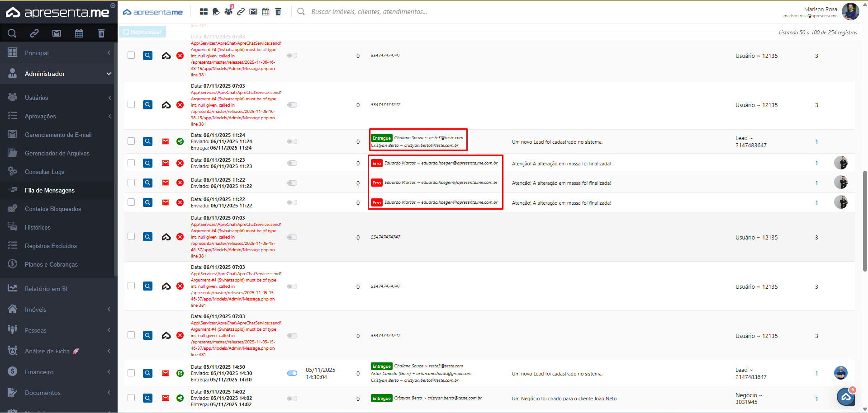This screenshot has width=868, height=413.
Task: Tick checkbox for 05/11/2025 14:30 message row
Action: tap(131, 373)
